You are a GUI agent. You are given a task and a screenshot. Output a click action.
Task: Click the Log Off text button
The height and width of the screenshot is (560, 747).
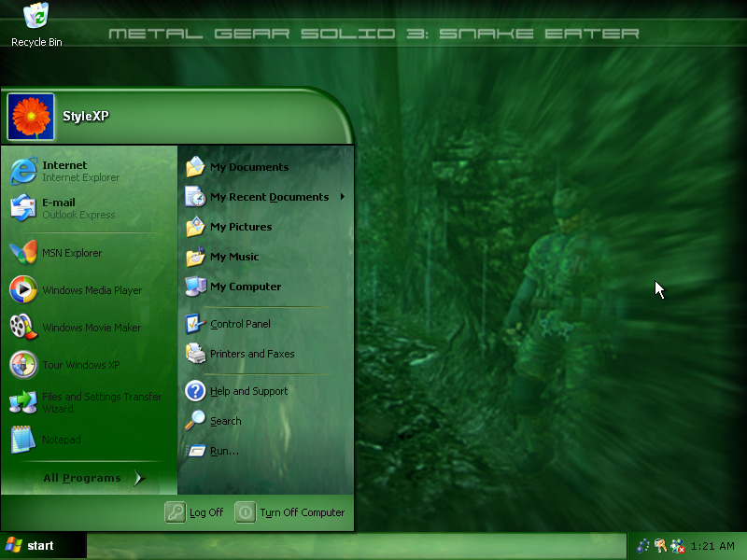point(206,512)
